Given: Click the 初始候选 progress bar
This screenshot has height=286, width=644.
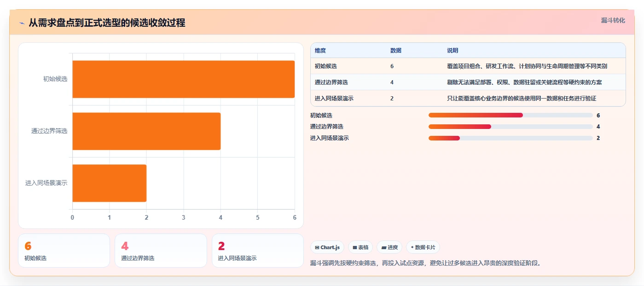Looking at the screenshot, I should (x=511, y=115).
